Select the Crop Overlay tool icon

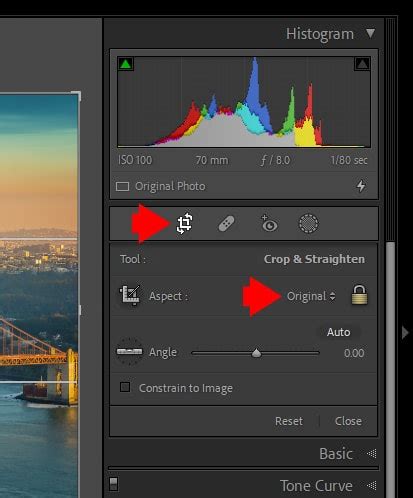[x=184, y=223]
